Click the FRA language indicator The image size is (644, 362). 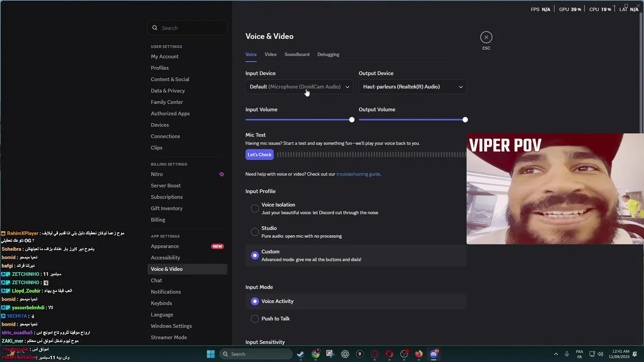(580, 354)
